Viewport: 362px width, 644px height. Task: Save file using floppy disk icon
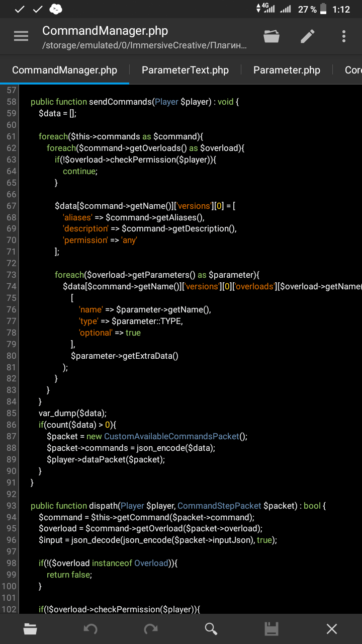[x=271, y=628]
